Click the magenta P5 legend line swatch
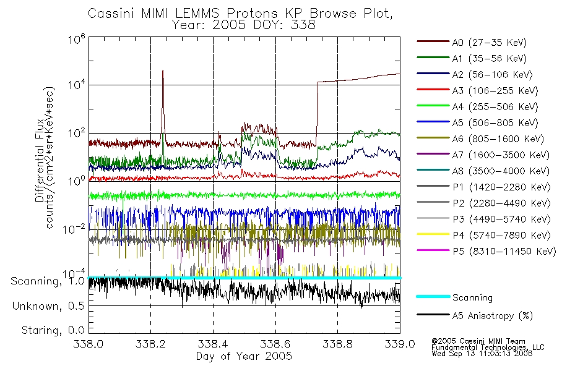588x371 pixels. click(433, 250)
